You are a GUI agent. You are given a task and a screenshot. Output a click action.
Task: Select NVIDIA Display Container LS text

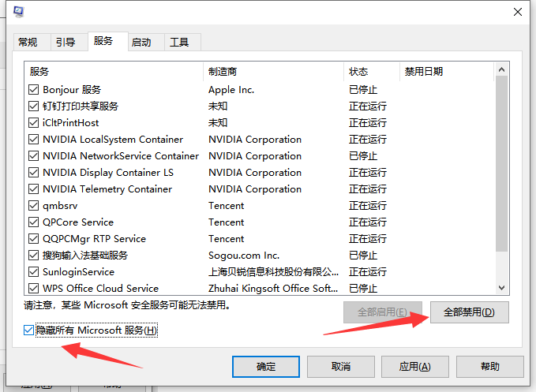click(108, 173)
